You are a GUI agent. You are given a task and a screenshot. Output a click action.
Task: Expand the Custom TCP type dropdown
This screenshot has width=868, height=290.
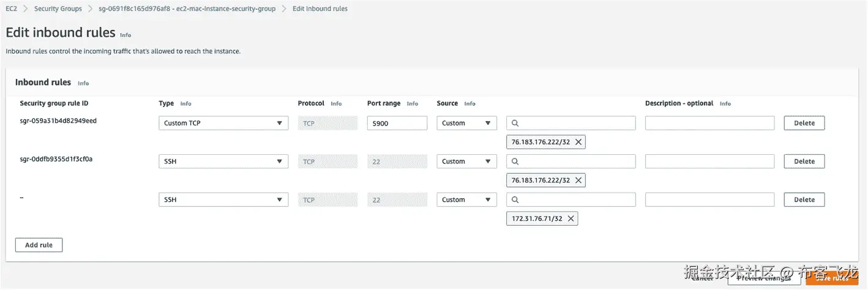tap(223, 124)
